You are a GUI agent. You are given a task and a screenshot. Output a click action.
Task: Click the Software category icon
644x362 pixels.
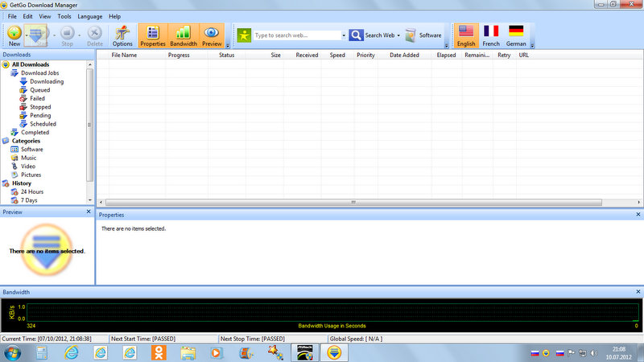click(x=14, y=150)
